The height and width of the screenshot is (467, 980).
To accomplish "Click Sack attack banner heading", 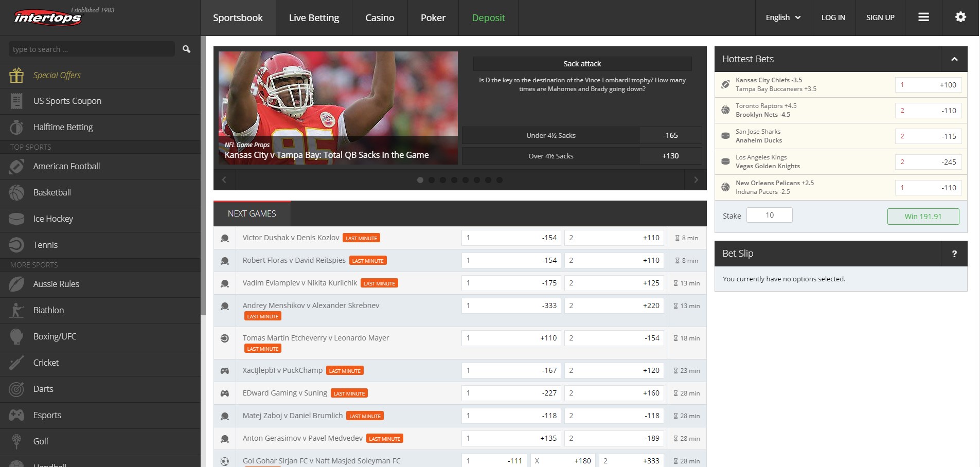I will 582,64.
